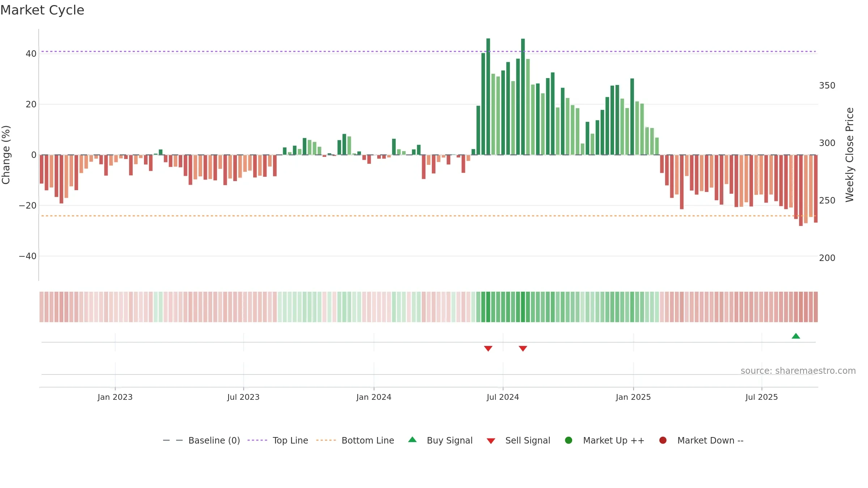Toggle the Market Down -- legend entry
The image size is (868, 488).
(701, 440)
